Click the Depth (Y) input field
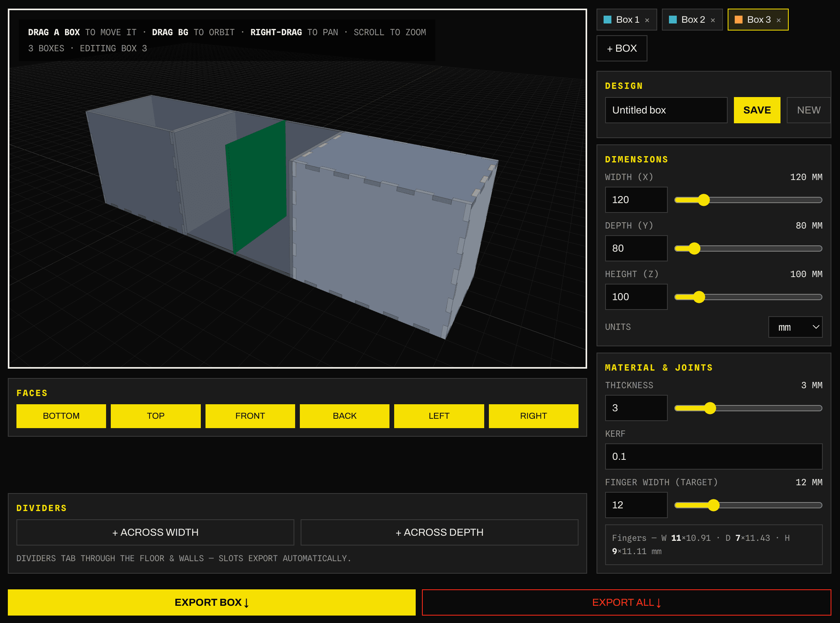 click(x=636, y=248)
